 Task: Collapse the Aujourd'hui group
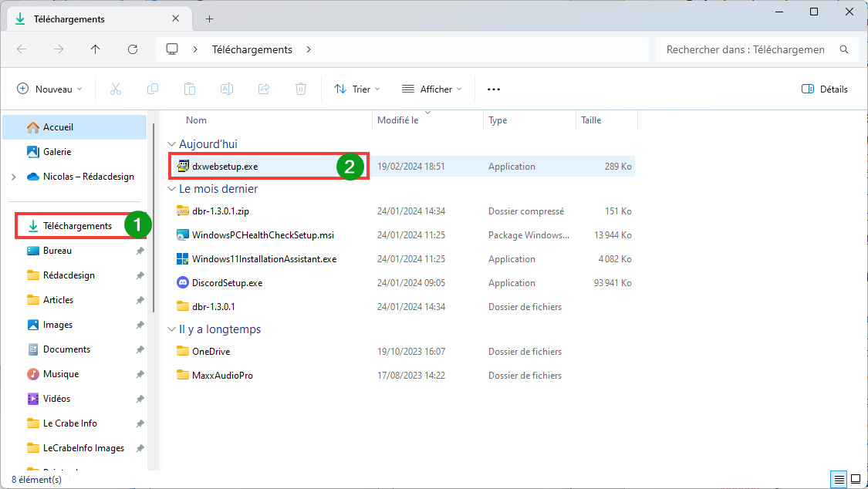click(x=171, y=144)
